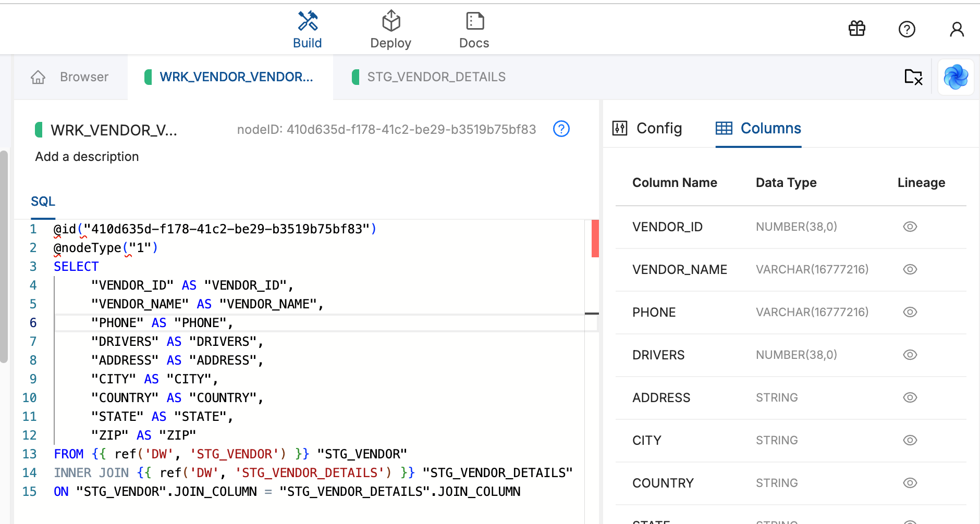Open the Deploy section
The image size is (980, 524).
390,30
